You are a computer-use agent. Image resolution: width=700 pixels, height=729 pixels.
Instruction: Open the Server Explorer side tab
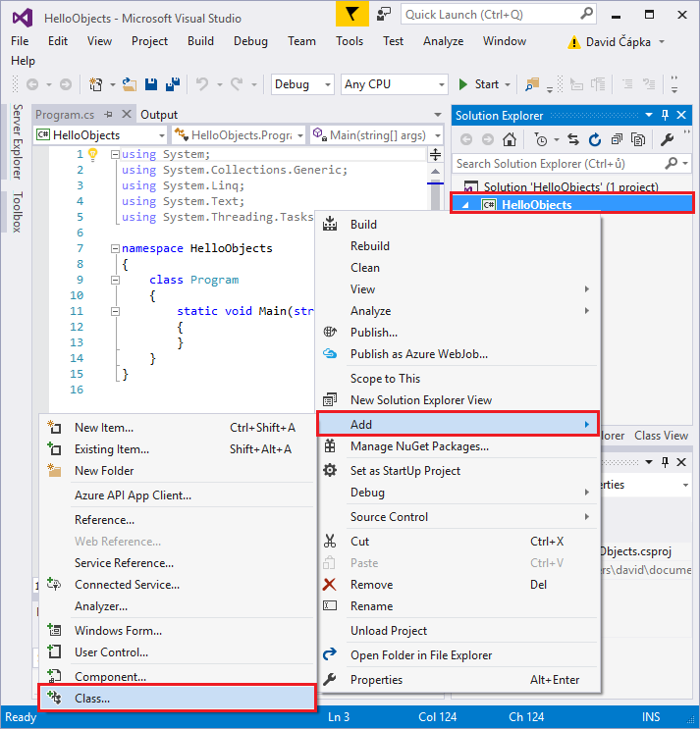tap(18, 142)
